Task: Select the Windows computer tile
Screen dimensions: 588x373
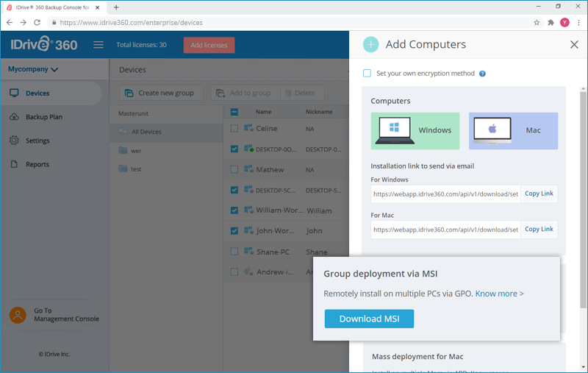Action: click(415, 131)
